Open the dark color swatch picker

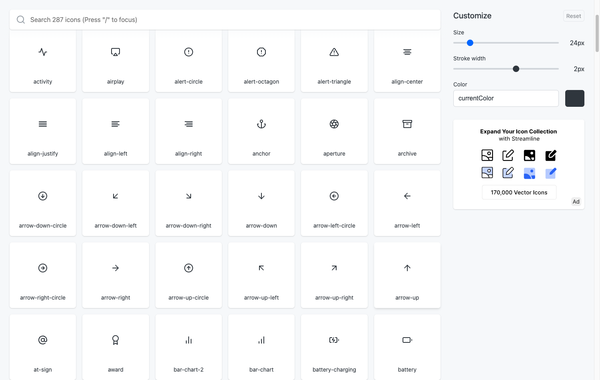tap(574, 98)
